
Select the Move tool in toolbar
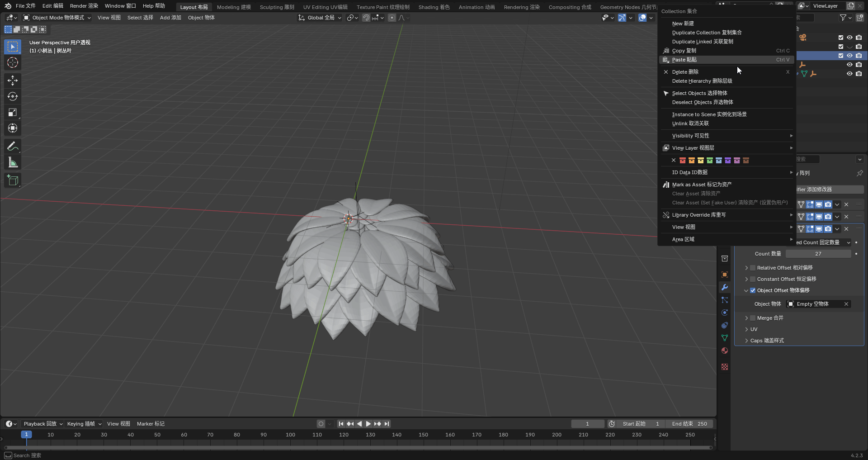pos(13,81)
